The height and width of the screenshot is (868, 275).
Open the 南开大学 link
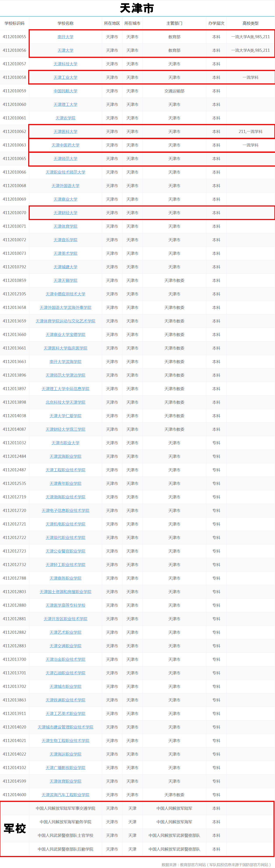tap(65, 37)
